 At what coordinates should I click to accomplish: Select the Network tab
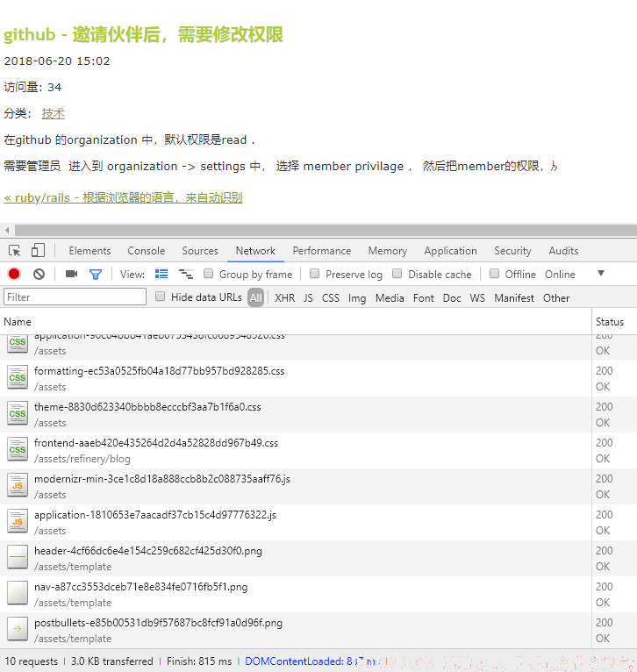255,251
